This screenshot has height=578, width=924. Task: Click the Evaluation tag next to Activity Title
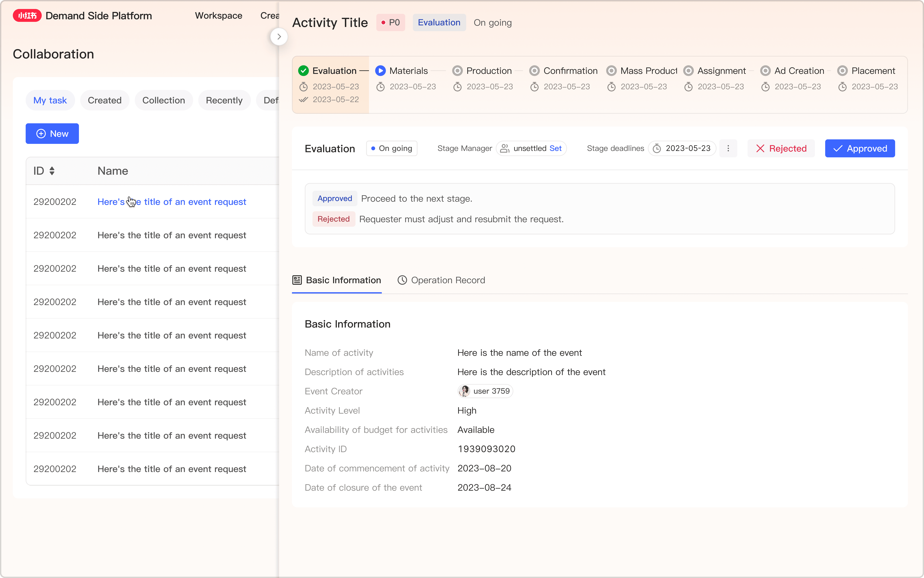point(439,22)
